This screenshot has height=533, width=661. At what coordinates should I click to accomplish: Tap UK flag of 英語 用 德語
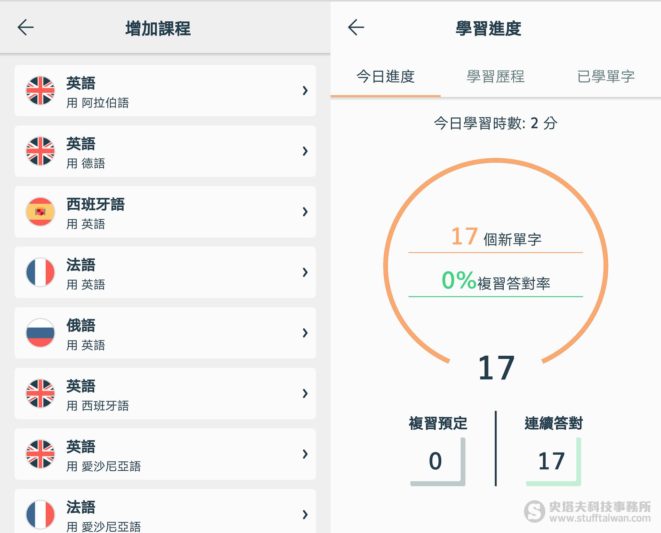(40, 151)
